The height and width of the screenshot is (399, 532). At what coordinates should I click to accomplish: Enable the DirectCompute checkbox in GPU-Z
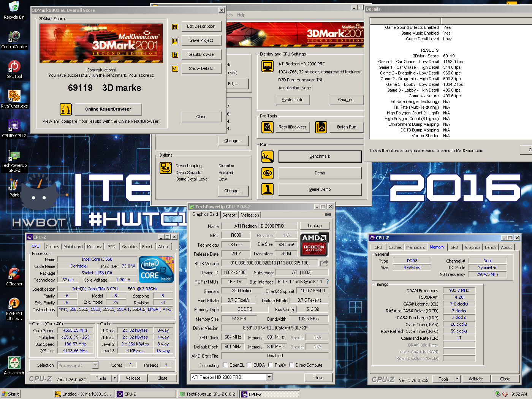pyautogui.click(x=291, y=365)
